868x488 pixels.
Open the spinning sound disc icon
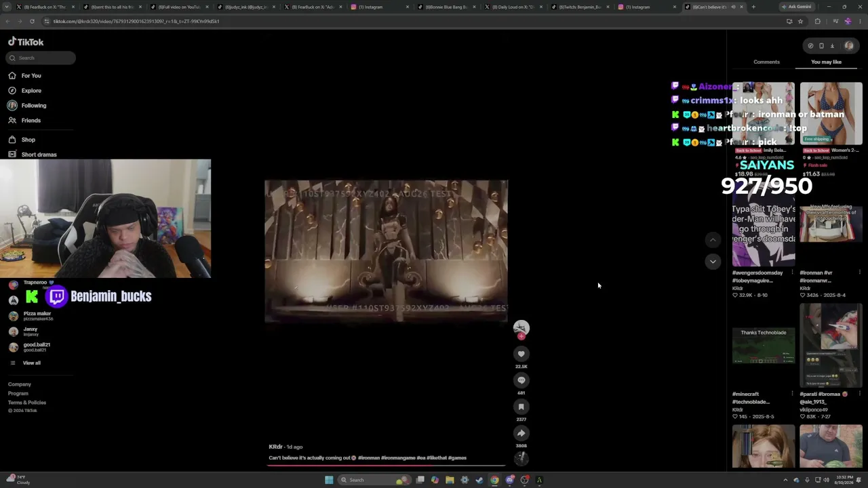point(521,457)
